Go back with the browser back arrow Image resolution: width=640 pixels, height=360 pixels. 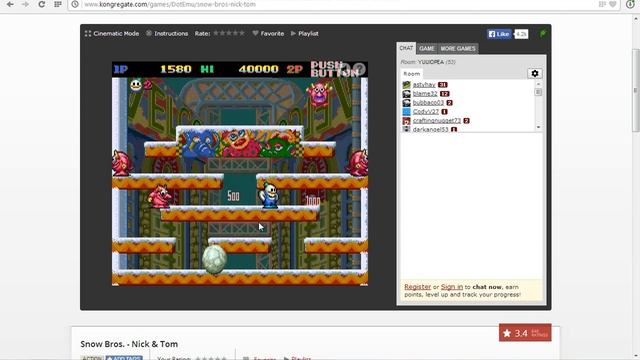(10, 4)
